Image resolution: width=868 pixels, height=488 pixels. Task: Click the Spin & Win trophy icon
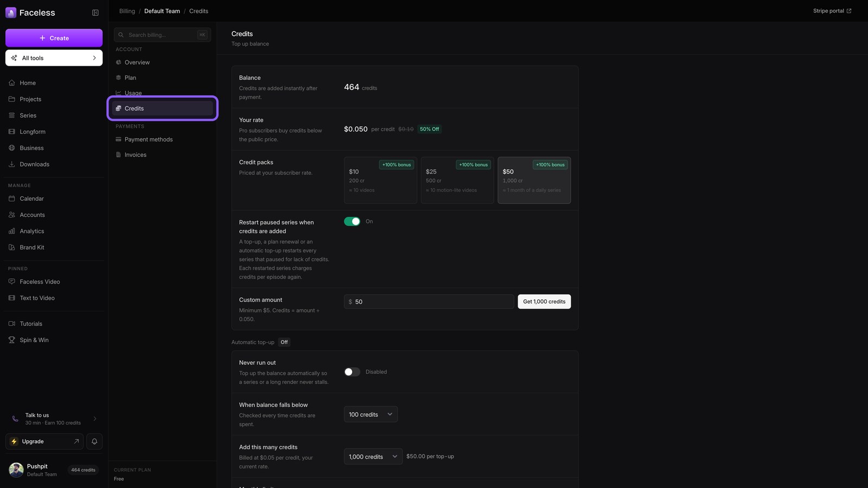click(12, 340)
